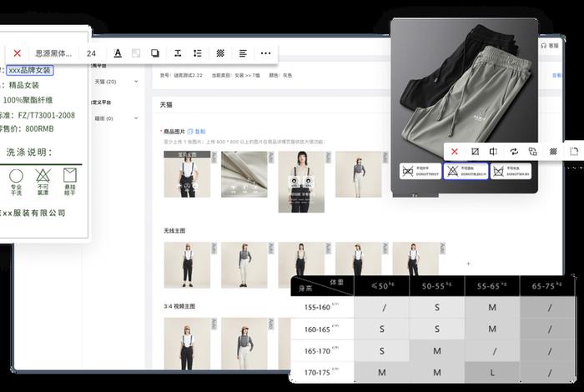Screen dimensions: 584x392
Task: Click the 800RMB price text
Action: click(x=39, y=128)
